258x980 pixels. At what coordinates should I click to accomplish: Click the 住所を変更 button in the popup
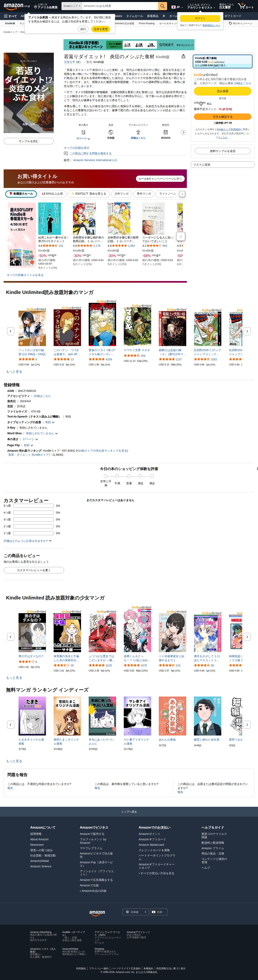[x=101, y=29]
